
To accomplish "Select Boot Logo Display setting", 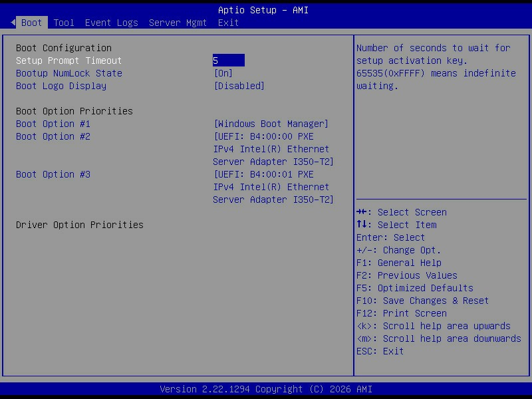I will [61, 86].
